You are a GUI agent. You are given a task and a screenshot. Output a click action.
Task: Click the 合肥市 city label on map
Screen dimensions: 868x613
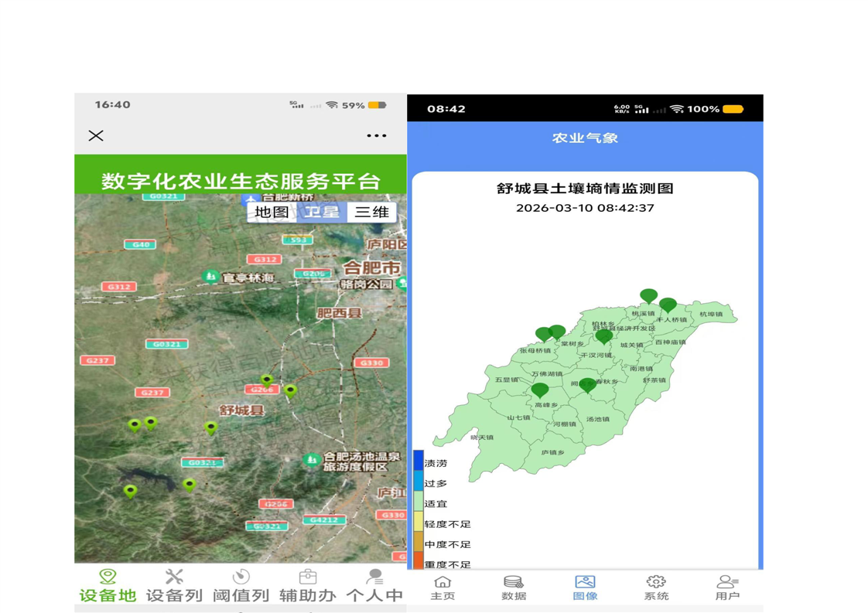372,267
